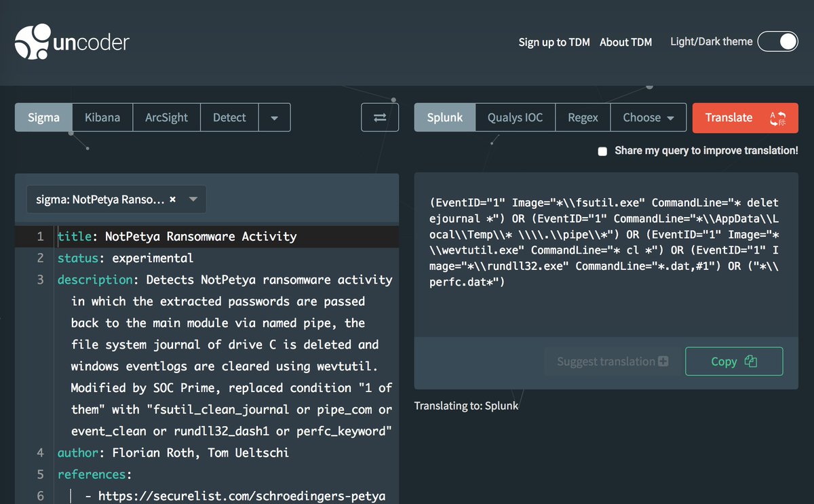
Task: Check Share my query to improve translation
Action: [602, 151]
